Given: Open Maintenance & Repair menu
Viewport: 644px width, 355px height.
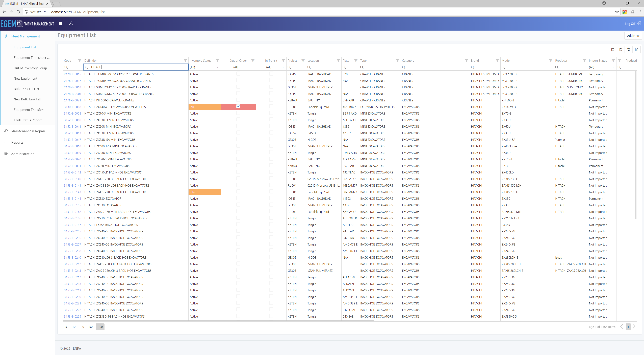Looking at the screenshot, I should point(28,131).
